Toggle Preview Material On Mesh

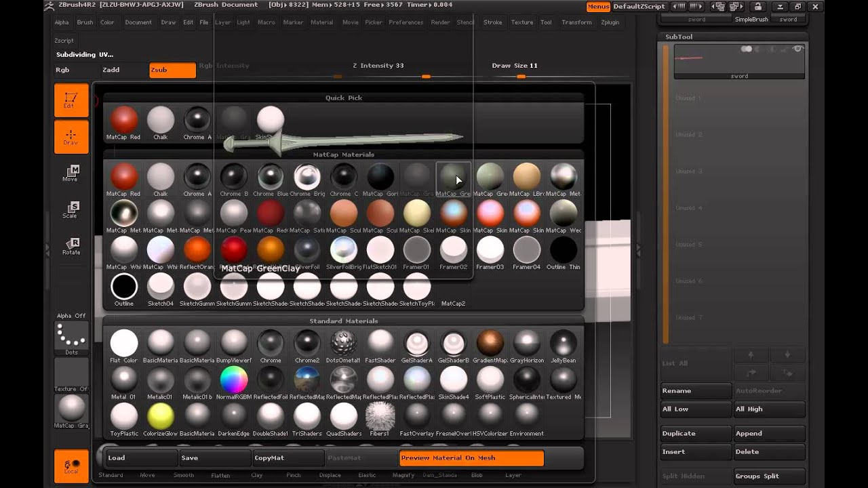tap(471, 458)
